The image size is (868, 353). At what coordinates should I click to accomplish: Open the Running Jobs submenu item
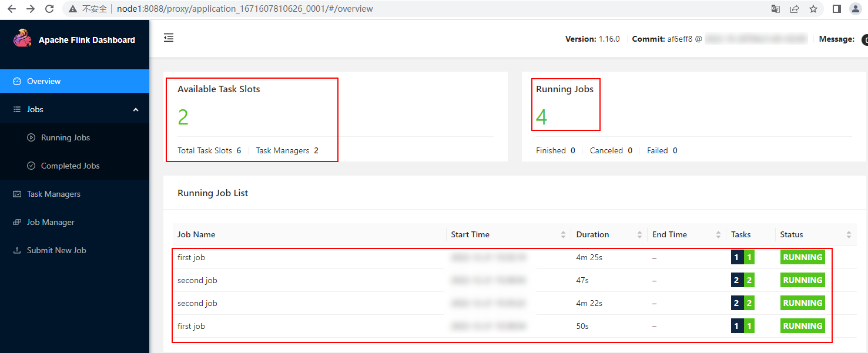pos(75,137)
